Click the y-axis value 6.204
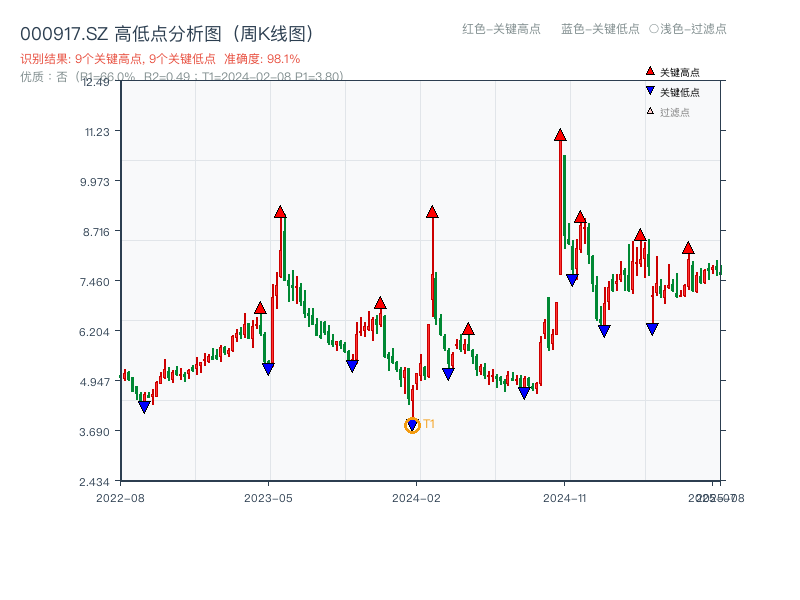The height and width of the screenshot is (600, 800). pos(94,332)
